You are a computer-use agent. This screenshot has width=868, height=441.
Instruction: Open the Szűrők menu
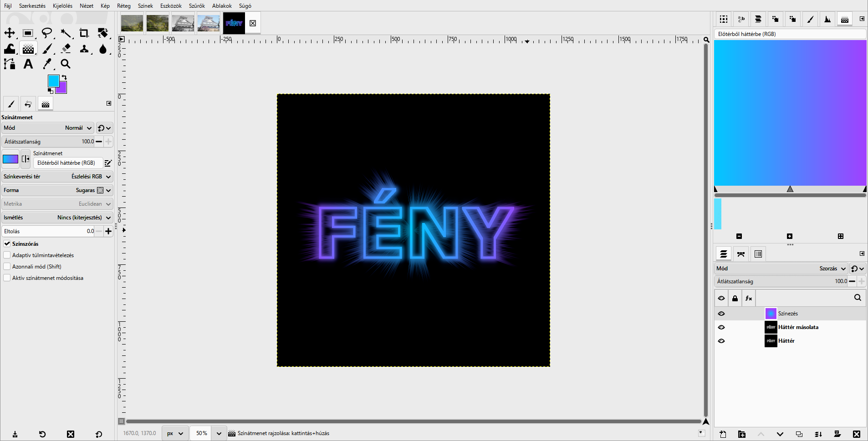[197, 6]
